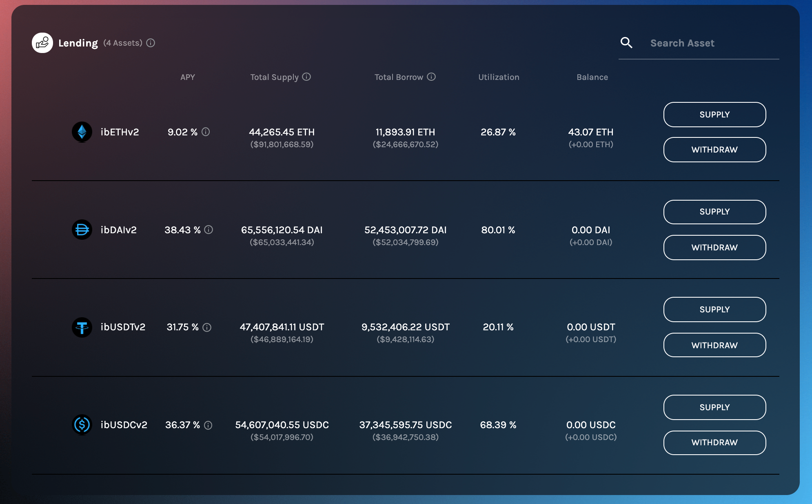The width and height of the screenshot is (812, 504).
Task: Select the ibETHv2 asset name
Action: coord(120,132)
